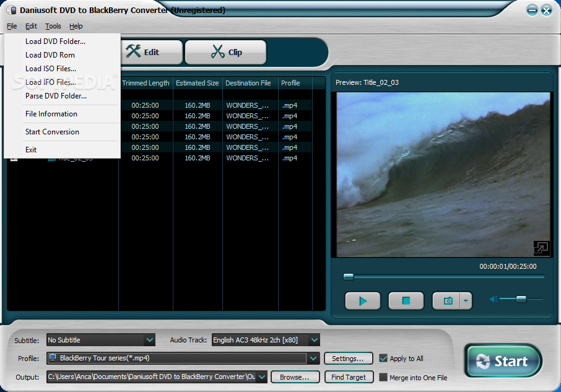Click the Browse... button

pos(295,377)
